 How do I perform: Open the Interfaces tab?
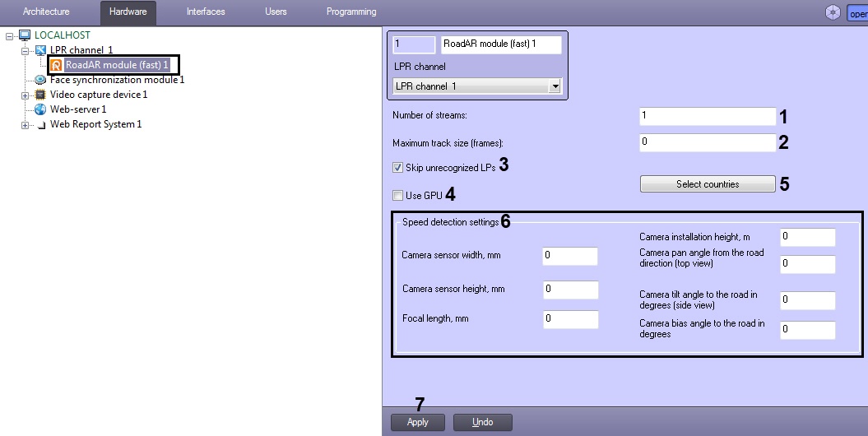(x=206, y=12)
